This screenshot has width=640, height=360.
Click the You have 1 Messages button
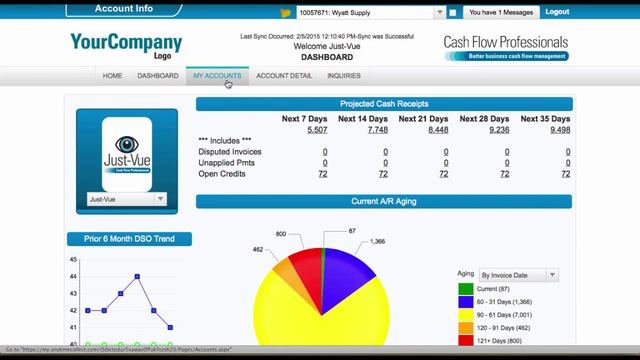point(501,13)
